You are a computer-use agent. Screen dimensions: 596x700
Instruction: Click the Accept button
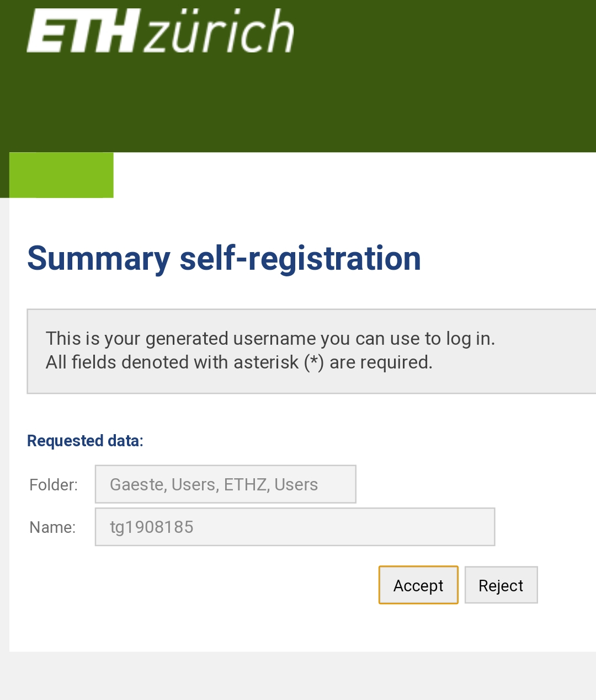pyautogui.click(x=418, y=585)
